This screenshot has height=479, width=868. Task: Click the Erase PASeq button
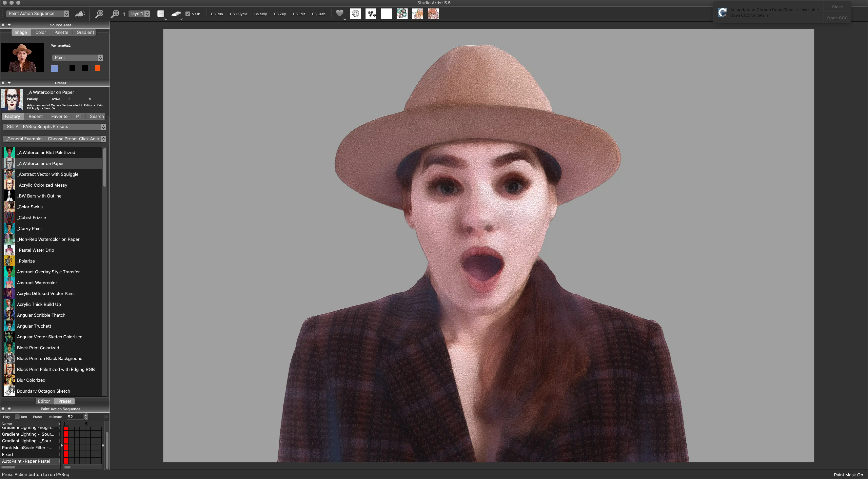pos(37,417)
